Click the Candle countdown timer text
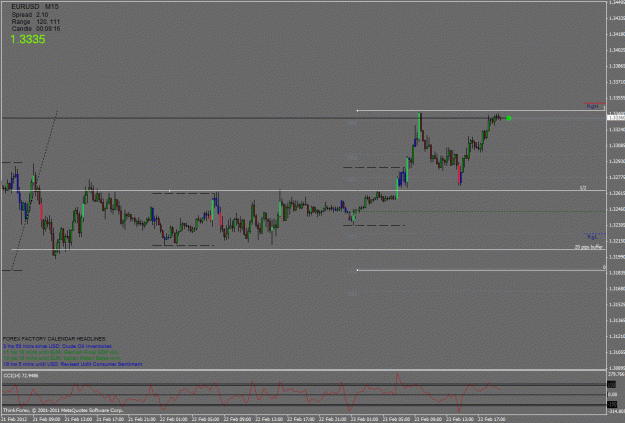 click(36, 29)
